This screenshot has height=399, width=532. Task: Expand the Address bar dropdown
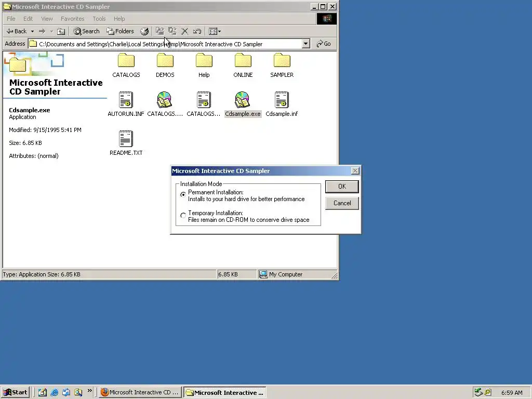(x=305, y=44)
